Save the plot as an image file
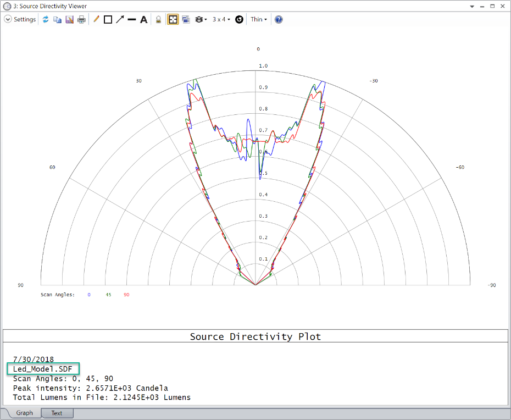 click(69, 19)
